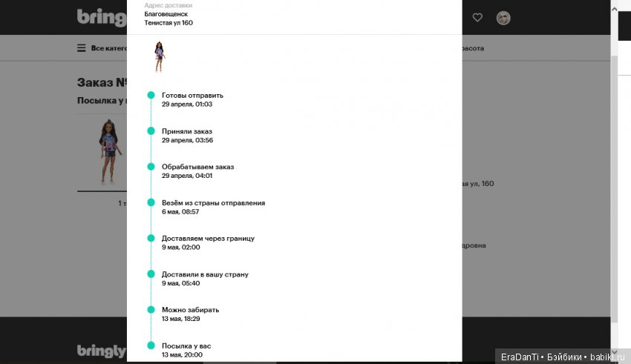The height and width of the screenshot is (364, 631).
Task: Click the doll thumbnail in the tracking popup
Action: click(x=159, y=56)
